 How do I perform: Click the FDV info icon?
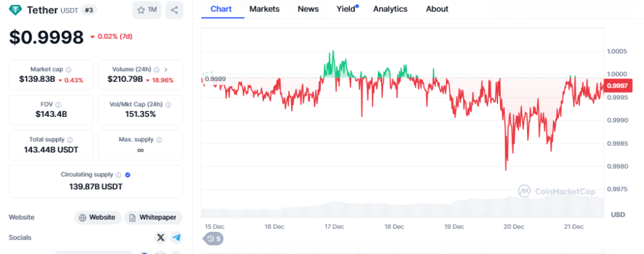point(58,104)
